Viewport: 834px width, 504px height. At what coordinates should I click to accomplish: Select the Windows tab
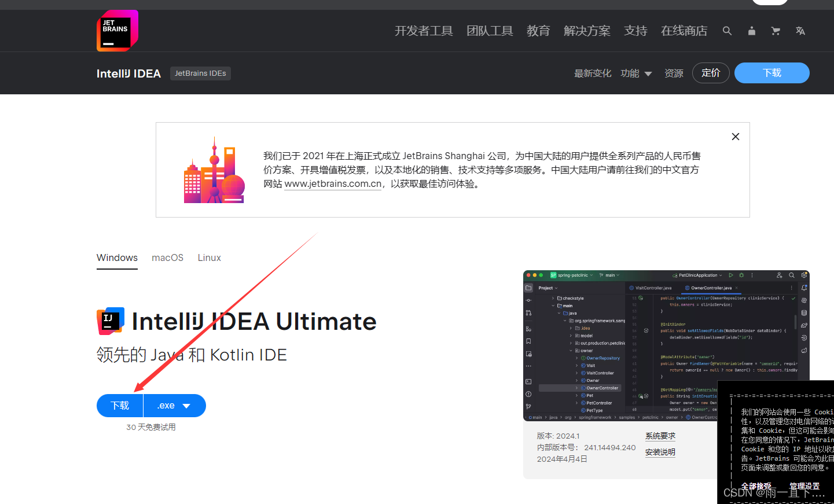117,258
